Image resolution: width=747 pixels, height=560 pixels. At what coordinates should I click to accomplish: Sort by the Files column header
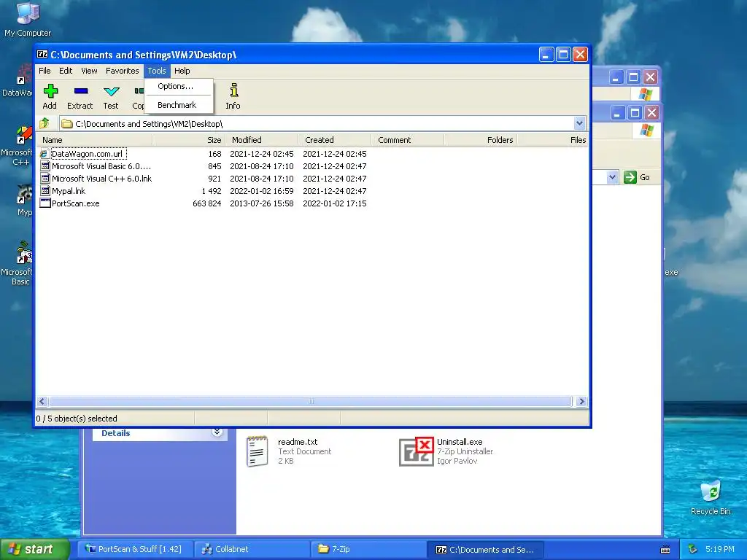click(553, 140)
